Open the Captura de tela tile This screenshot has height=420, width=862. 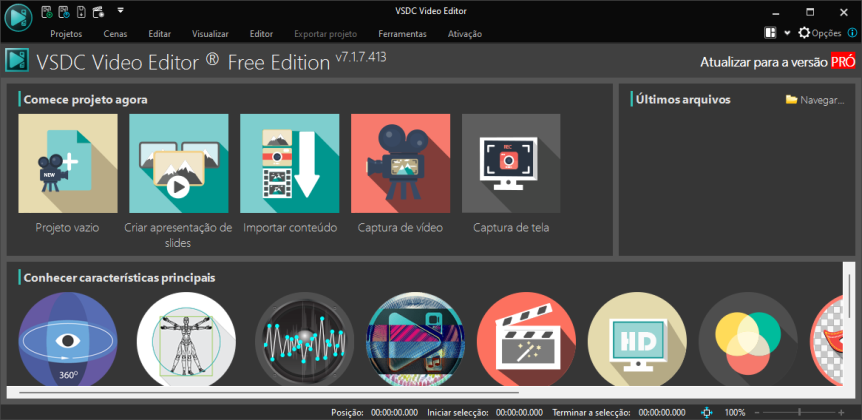coord(511,163)
